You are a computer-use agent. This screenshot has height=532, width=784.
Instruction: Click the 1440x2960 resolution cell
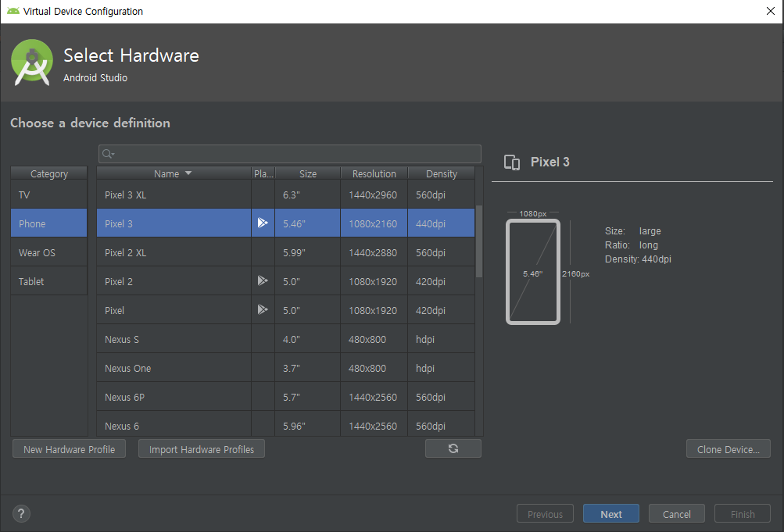[373, 195]
